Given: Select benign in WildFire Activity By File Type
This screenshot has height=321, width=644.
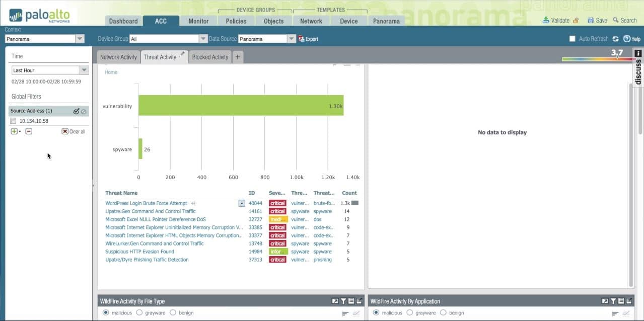Looking at the screenshot, I should [x=173, y=312].
